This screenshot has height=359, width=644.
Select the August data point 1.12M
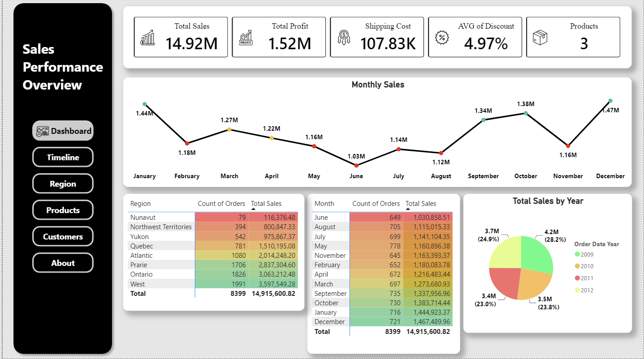(441, 153)
